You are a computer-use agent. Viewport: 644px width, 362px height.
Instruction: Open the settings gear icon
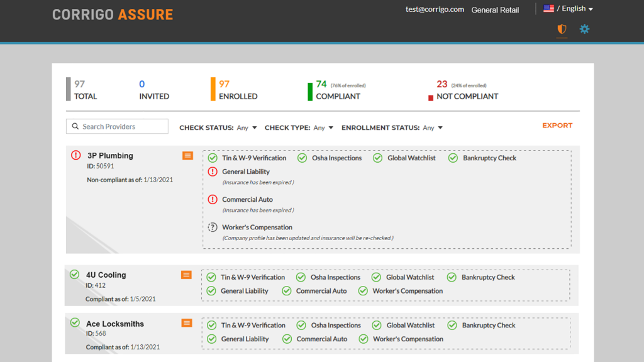[584, 29]
